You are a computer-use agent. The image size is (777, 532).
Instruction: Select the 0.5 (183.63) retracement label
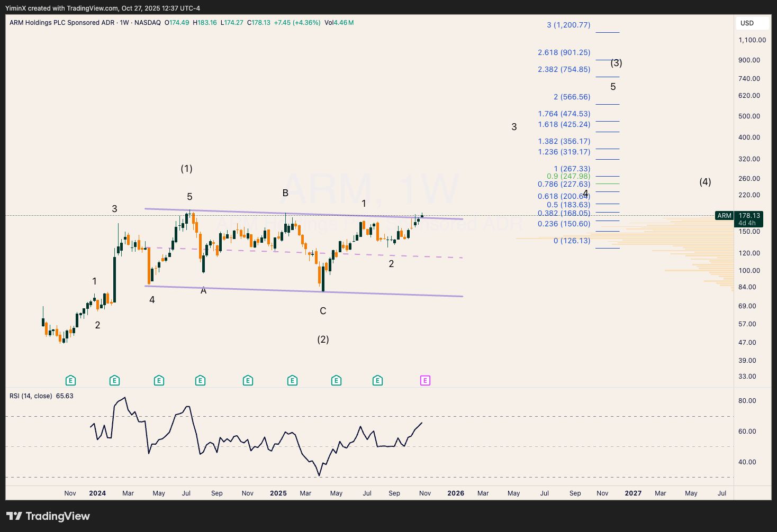pyautogui.click(x=568, y=205)
